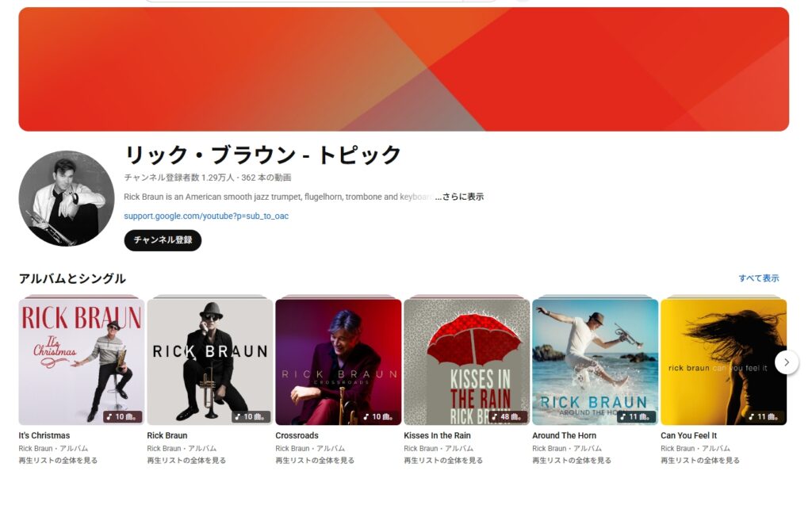Click the 10-track badge on Crossroads cover
The width and height of the screenshot is (812, 517).
click(x=379, y=416)
